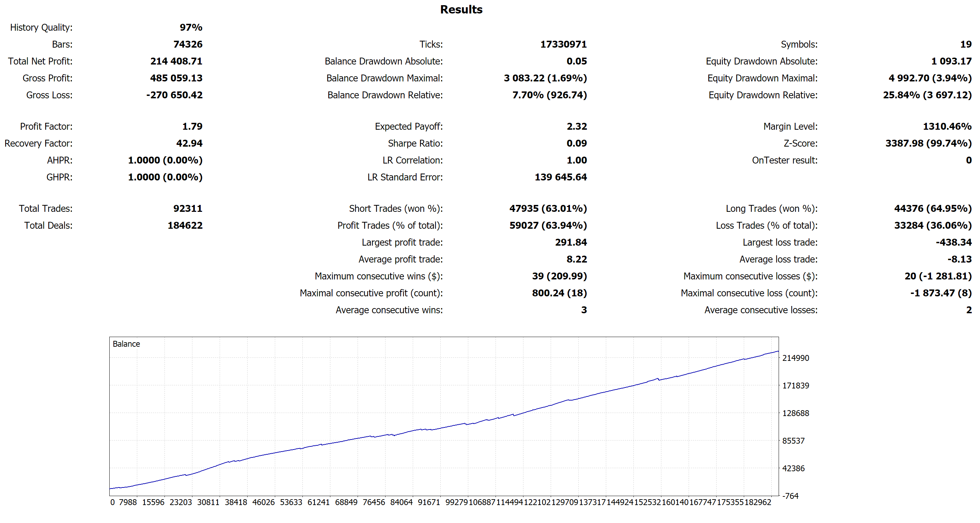Click the Results heading

[461, 10]
